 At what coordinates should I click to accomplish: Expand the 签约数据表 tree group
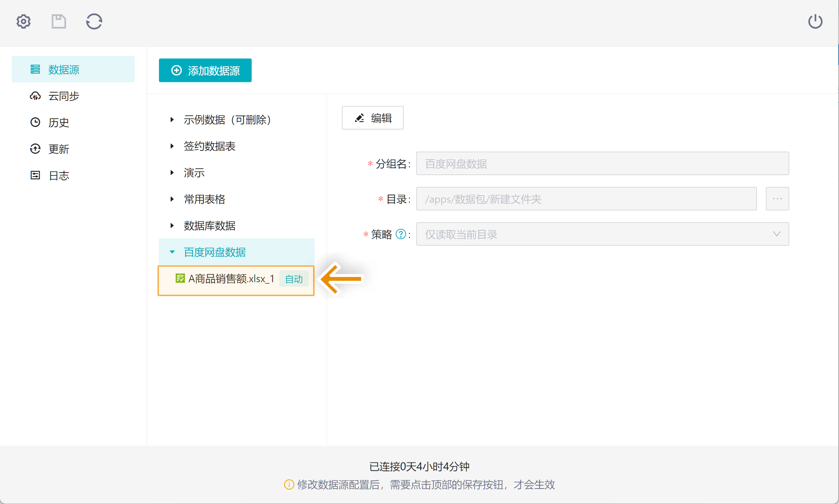[172, 146]
